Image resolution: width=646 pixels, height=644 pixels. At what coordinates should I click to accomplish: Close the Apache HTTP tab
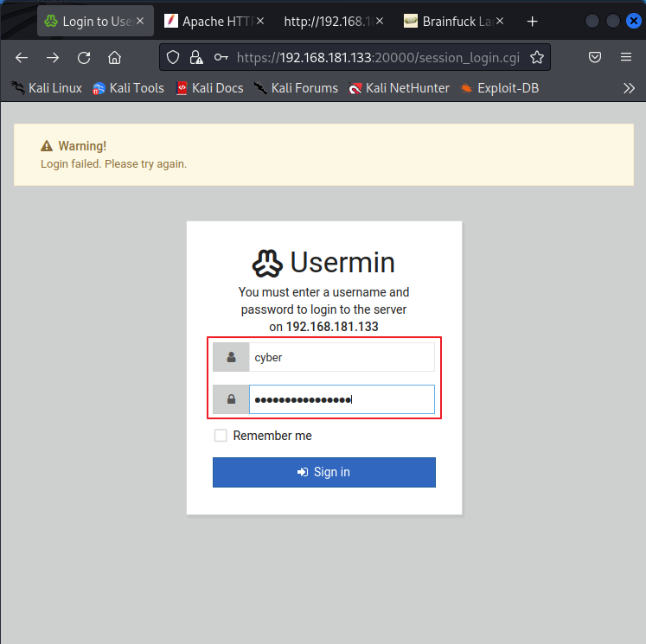coord(260,21)
